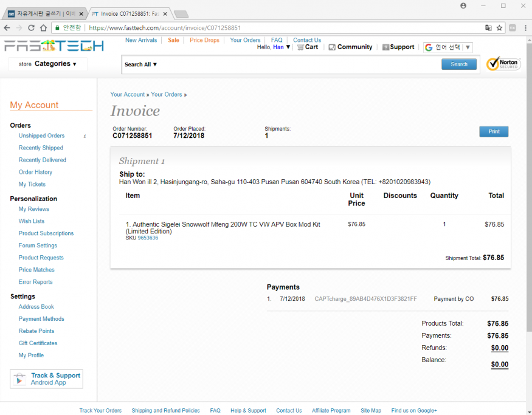This screenshot has width=532, height=415.
Task: Click the FastTech logo
Action: (54, 46)
